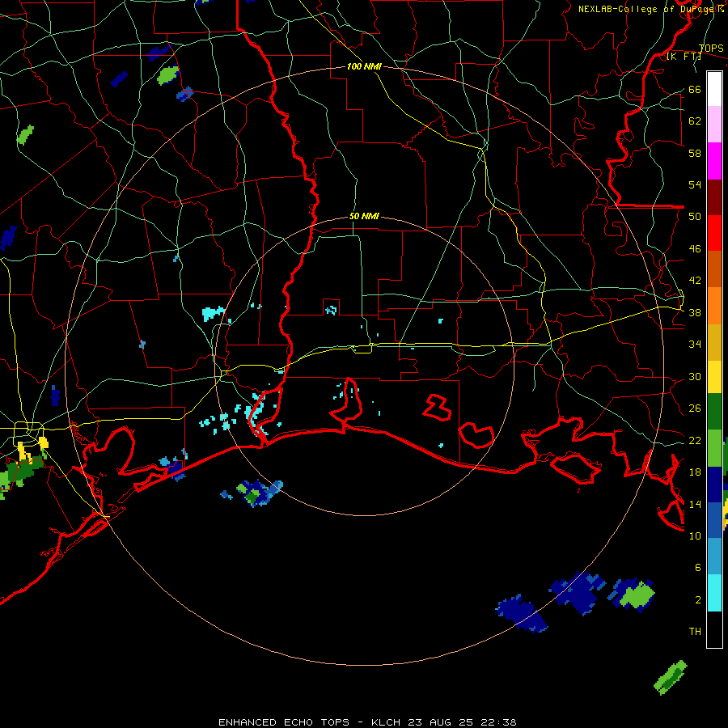Click the "ENHANCED ECHO TOPS" caption
Viewport: 728px width, 728px height.
click(284, 722)
